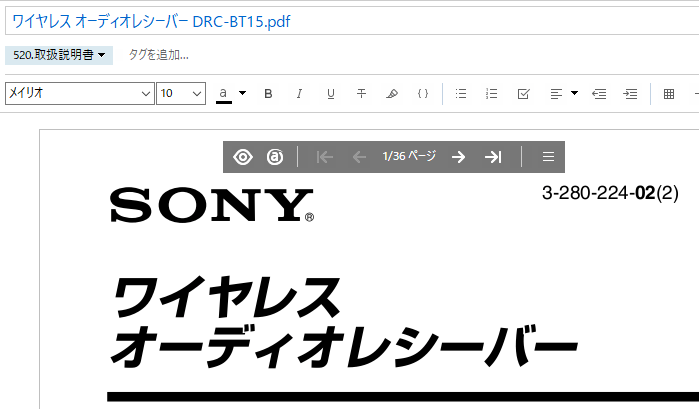Open the PDF viewer hamburger menu
The width and height of the screenshot is (699, 409).
tap(548, 157)
